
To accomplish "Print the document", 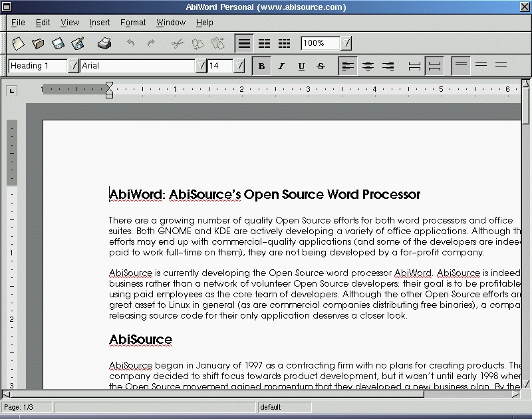I will pyautogui.click(x=104, y=43).
